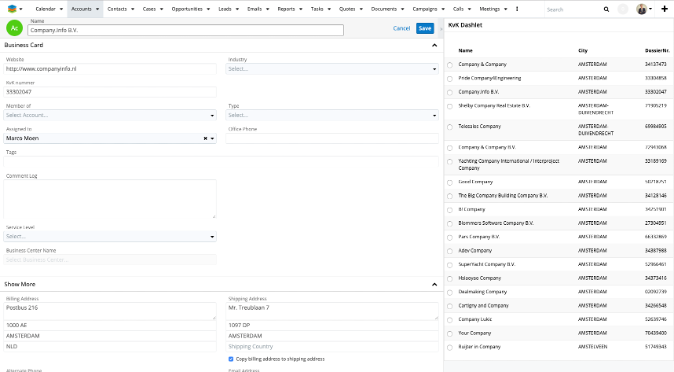This screenshot has height=372, width=674.
Task: Select radio for Shelby Company Real Estate B.V.
Action: (x=450, y=106)
